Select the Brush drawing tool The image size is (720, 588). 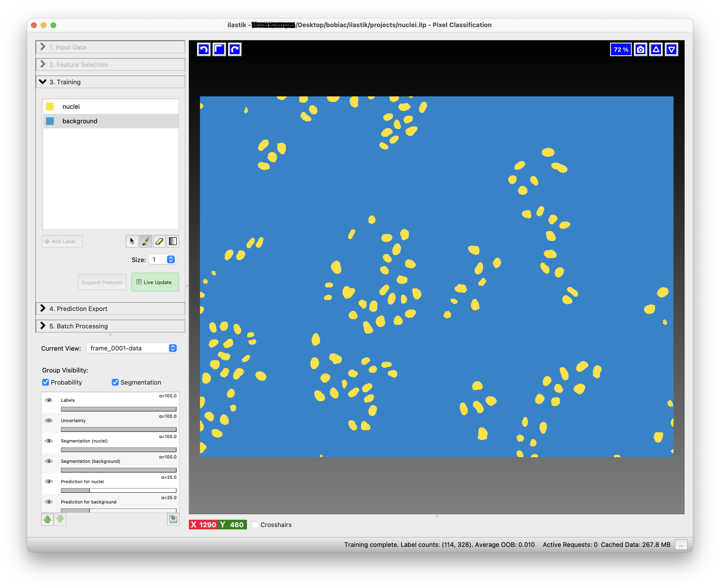tap(146, 241)
